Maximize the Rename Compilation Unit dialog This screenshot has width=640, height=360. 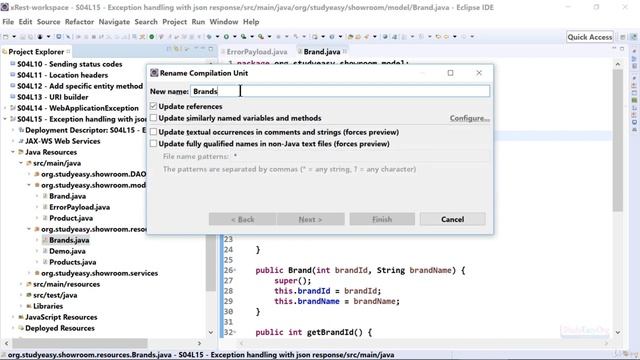450,73
